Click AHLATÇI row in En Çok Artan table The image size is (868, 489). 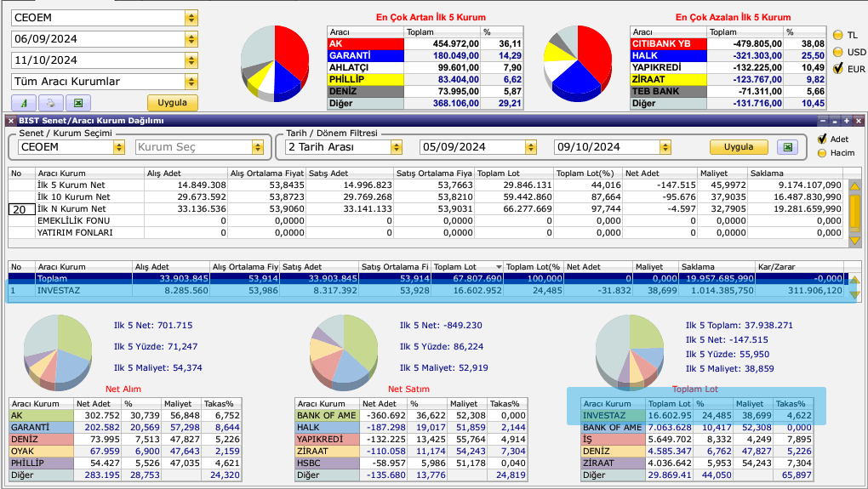pyautogui.click(x=425, y=67)
